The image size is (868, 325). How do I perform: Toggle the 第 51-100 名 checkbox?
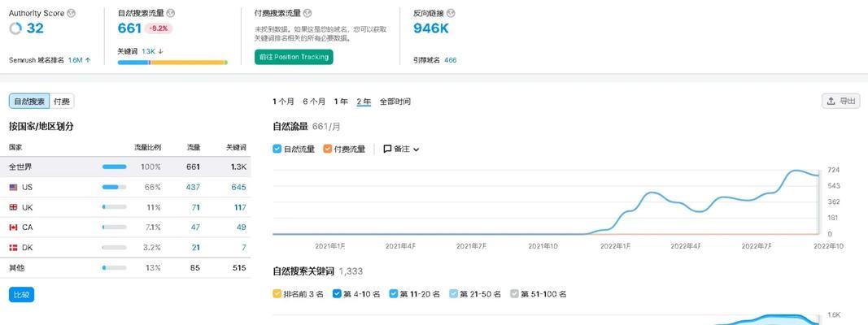[x=513, y=294]
